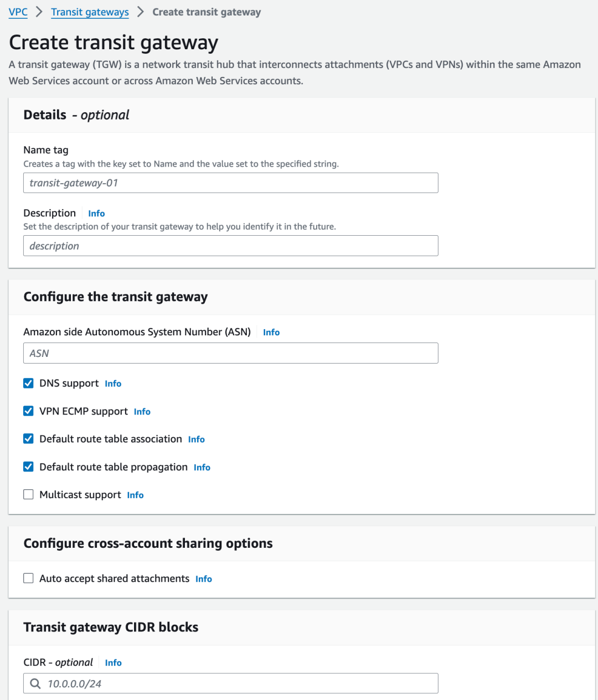598x700 pixels.
Task: Open Info for Multicast support
Action: coord(135,495)
